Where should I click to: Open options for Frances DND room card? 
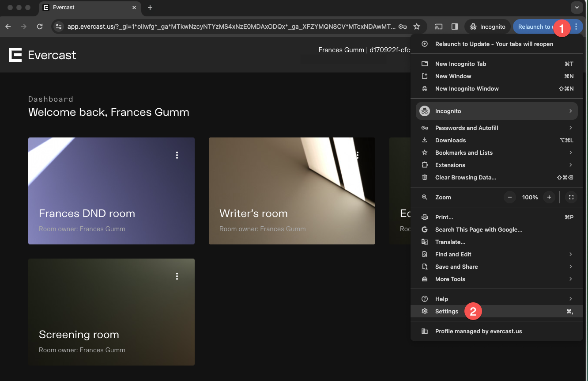[x=177, y=155]
